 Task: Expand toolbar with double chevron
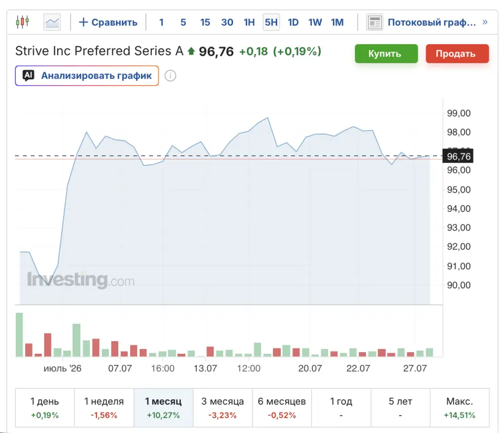click(485, 22)
